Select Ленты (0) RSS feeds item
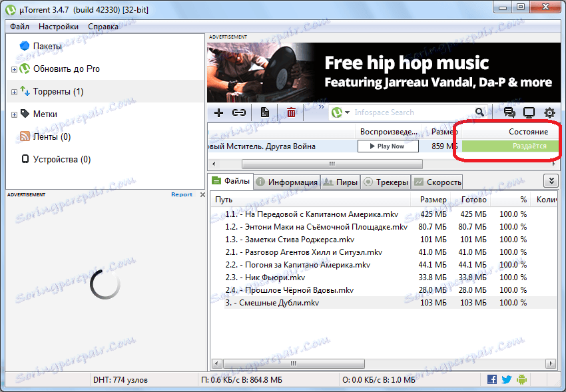566x392 pixels. (x=52, y=137)
